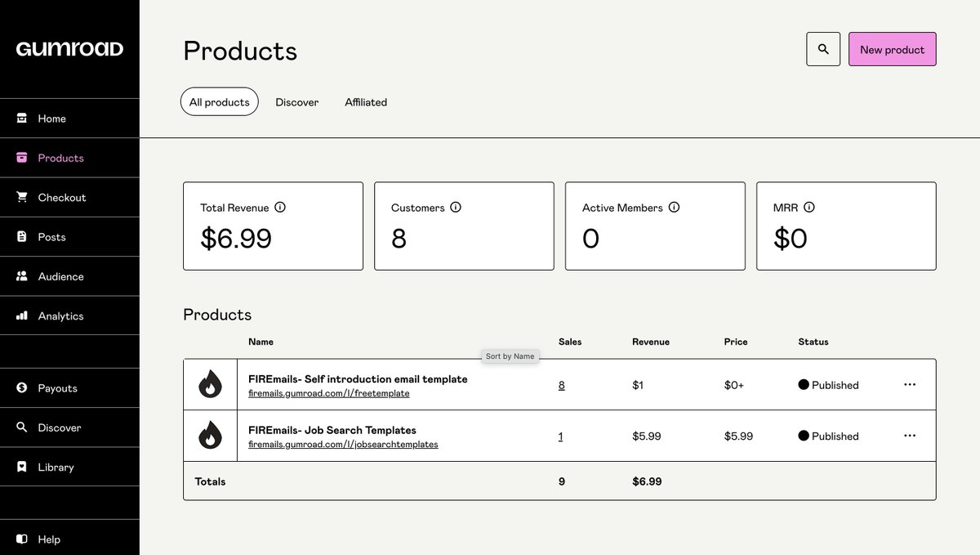Click the Published status for Self introduction template
Screen dimensions: 980x555
[x=828, y=385]
